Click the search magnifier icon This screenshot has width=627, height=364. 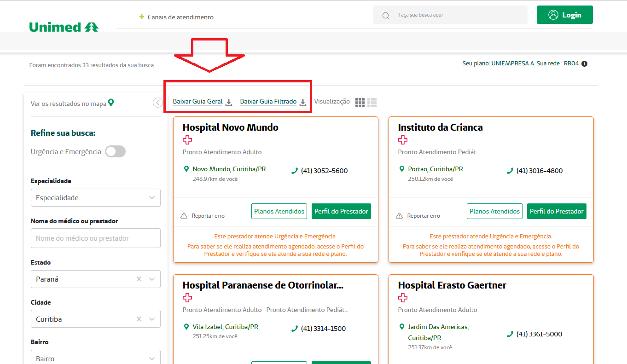point(386,16)
